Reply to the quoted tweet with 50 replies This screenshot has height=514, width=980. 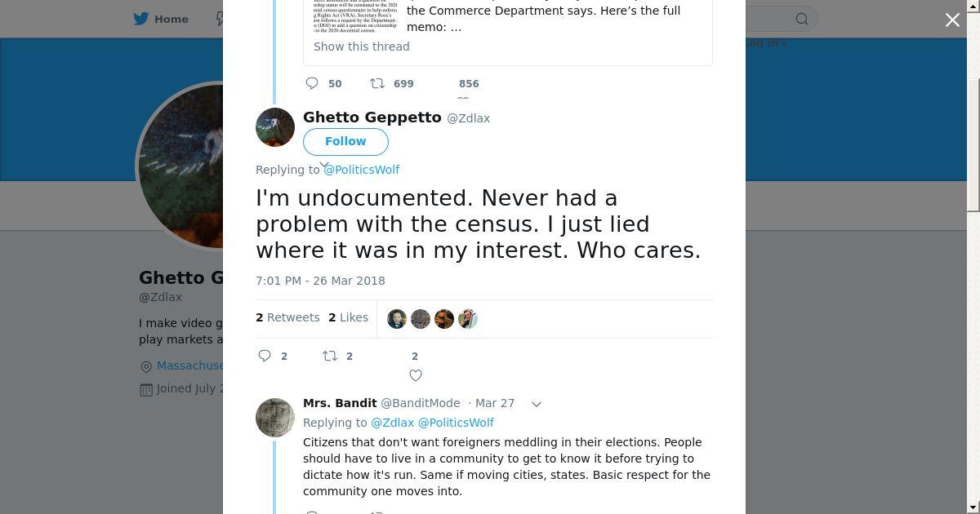pos(312,83)
